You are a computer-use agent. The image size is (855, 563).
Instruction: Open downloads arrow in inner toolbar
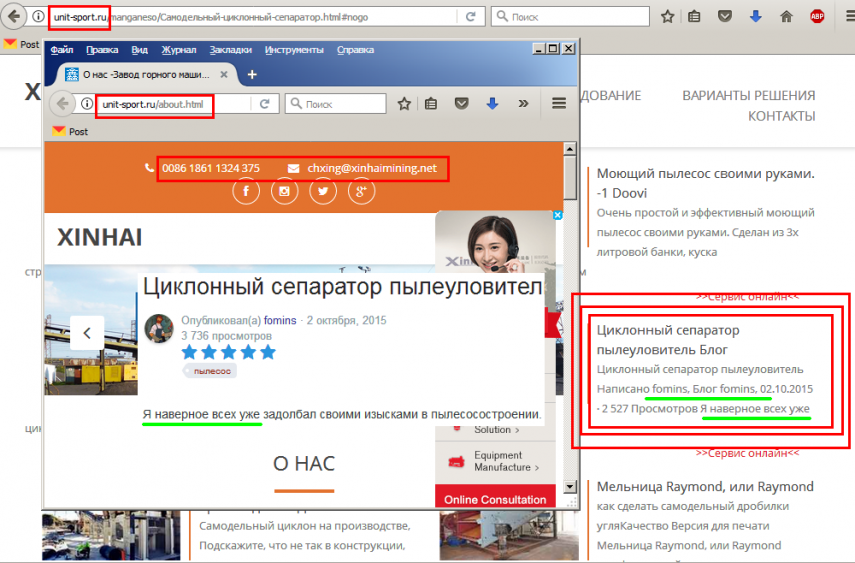point(492,104)
